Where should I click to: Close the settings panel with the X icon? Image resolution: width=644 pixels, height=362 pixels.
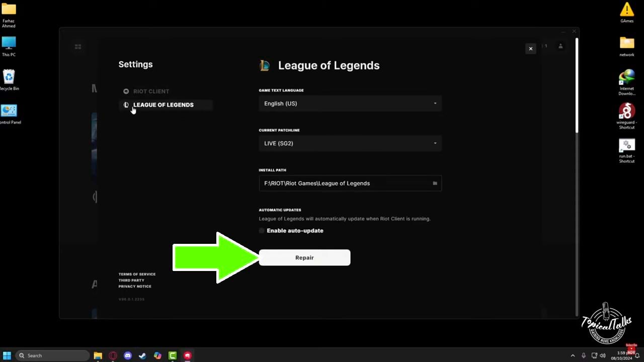530,49
